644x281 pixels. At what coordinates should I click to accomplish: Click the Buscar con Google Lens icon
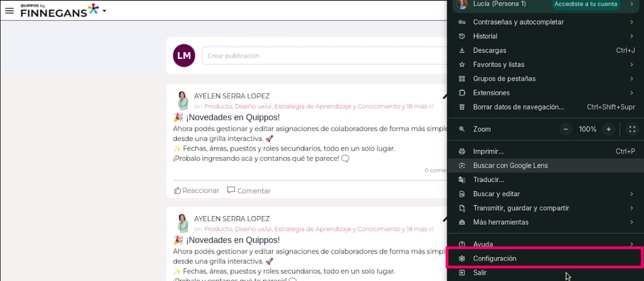tap(462, 166)
